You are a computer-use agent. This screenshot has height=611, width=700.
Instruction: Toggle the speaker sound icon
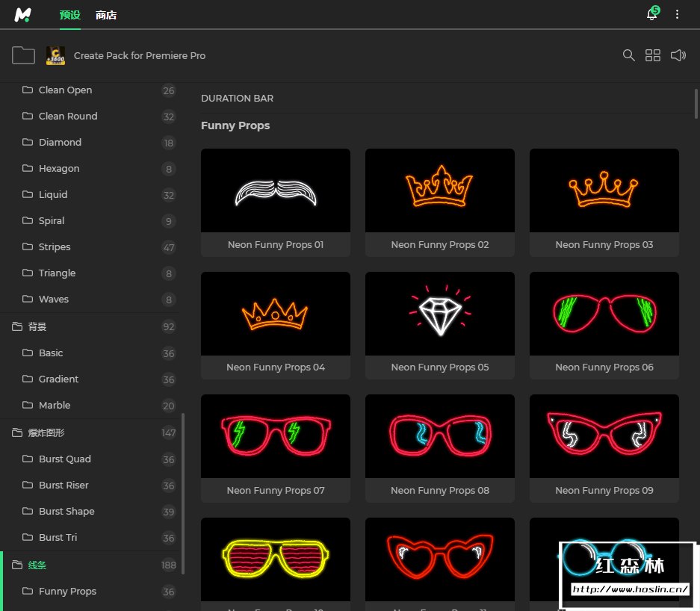[678, 55]
